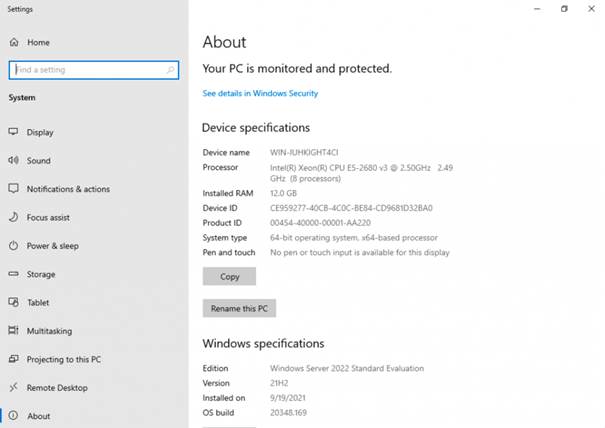Copy device specifications with Copy button
Viewport: 605px width, 428px height.
[229, 276]
